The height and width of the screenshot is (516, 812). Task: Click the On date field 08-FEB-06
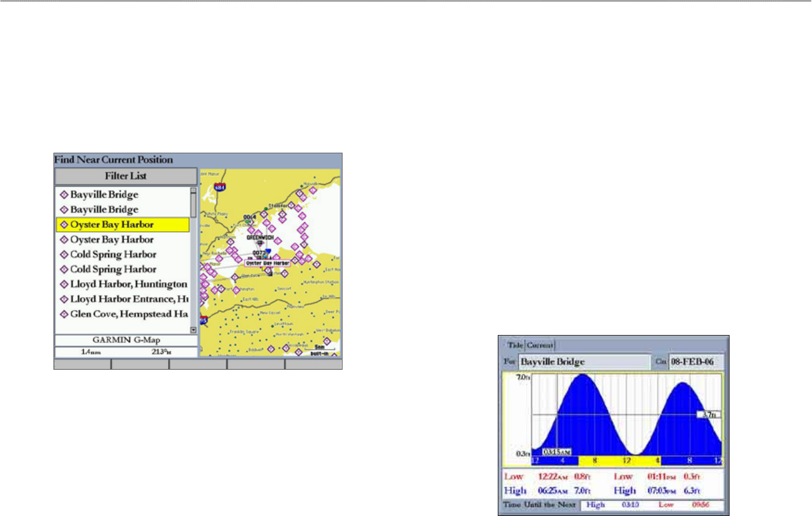697,362
